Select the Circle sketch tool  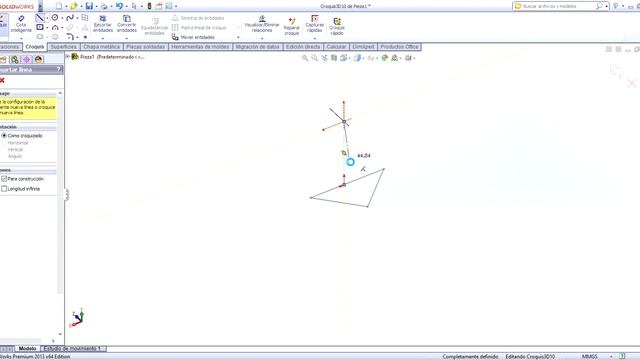54,18
